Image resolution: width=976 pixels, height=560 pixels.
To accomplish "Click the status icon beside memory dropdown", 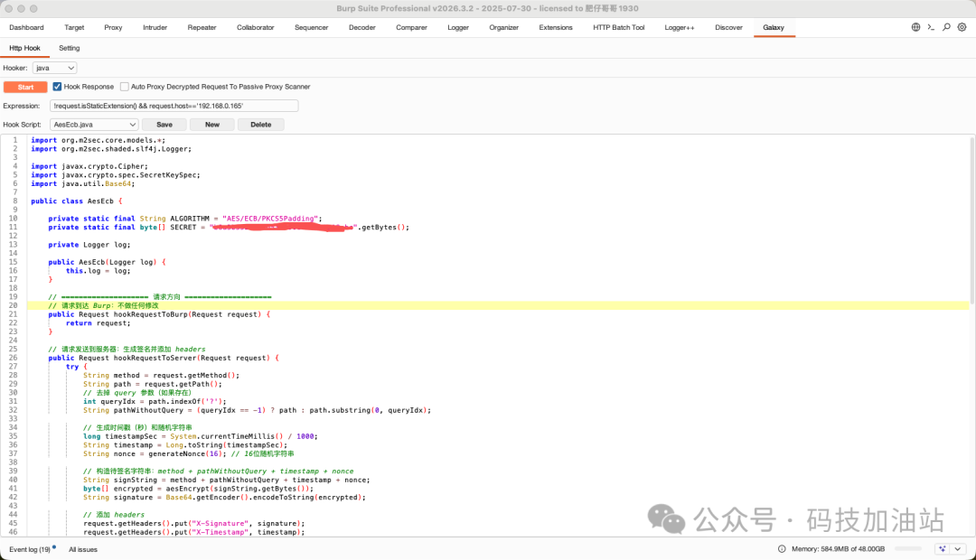I will [780, 548].
